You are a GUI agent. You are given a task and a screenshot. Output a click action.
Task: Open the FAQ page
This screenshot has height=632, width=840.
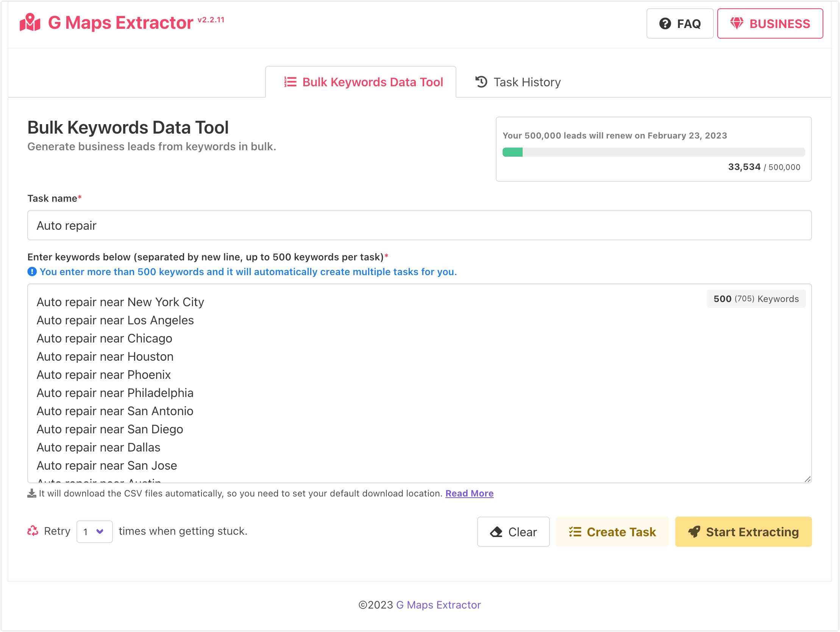(x=680, y=23)
